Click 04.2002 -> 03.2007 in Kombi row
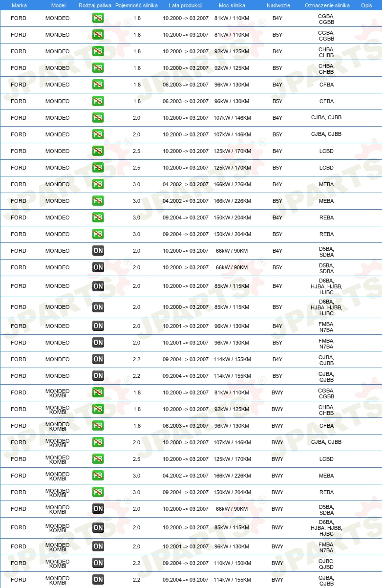Screen dimensions: 382x588 [x=186, y=476]
